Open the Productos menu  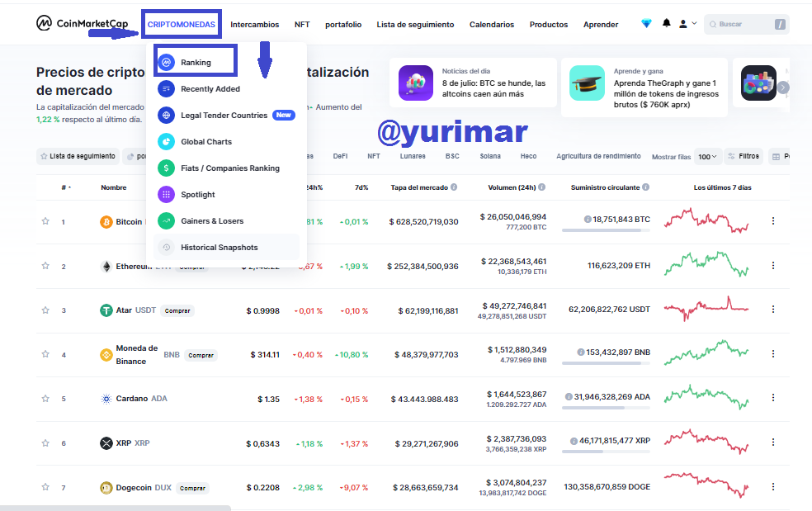(x=549, y=25)
